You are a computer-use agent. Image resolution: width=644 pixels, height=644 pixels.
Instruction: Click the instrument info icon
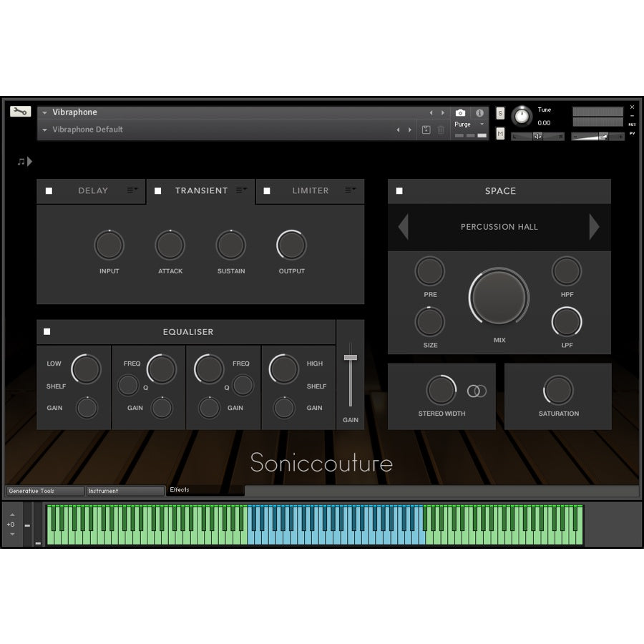479,112
